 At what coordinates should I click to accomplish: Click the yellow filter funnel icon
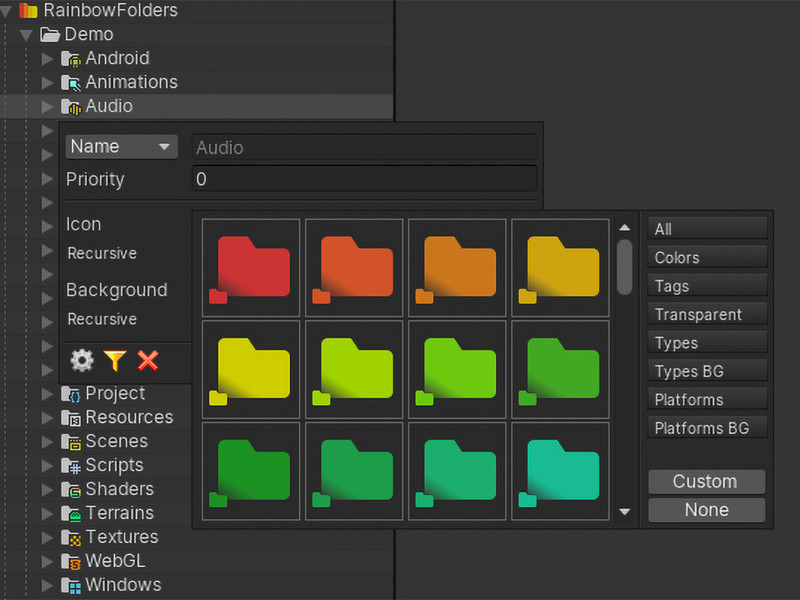(115, 360)
